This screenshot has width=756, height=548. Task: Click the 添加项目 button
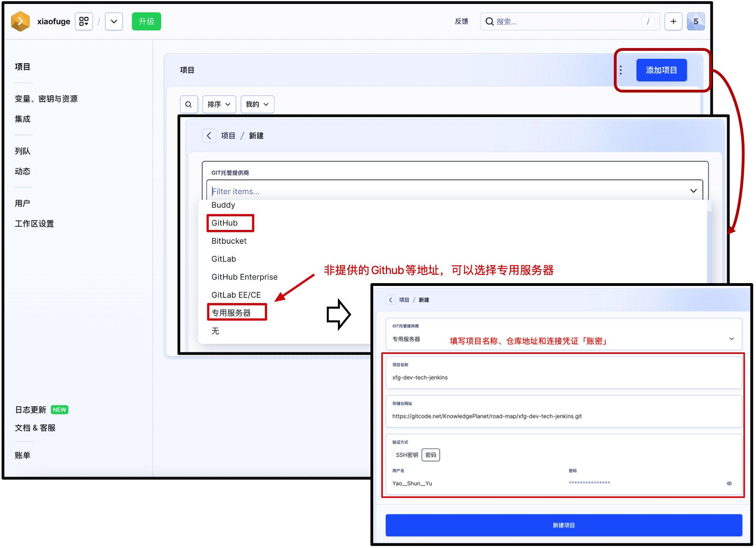(661, 70)
